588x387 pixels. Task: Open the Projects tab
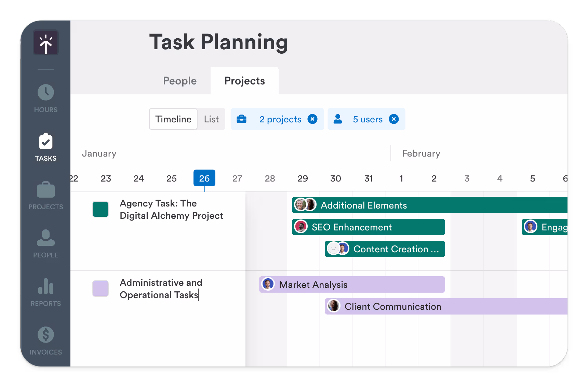244,81
